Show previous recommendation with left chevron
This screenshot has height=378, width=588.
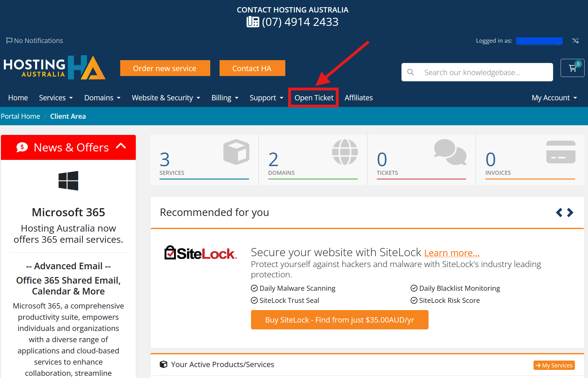tap(559, 213)
